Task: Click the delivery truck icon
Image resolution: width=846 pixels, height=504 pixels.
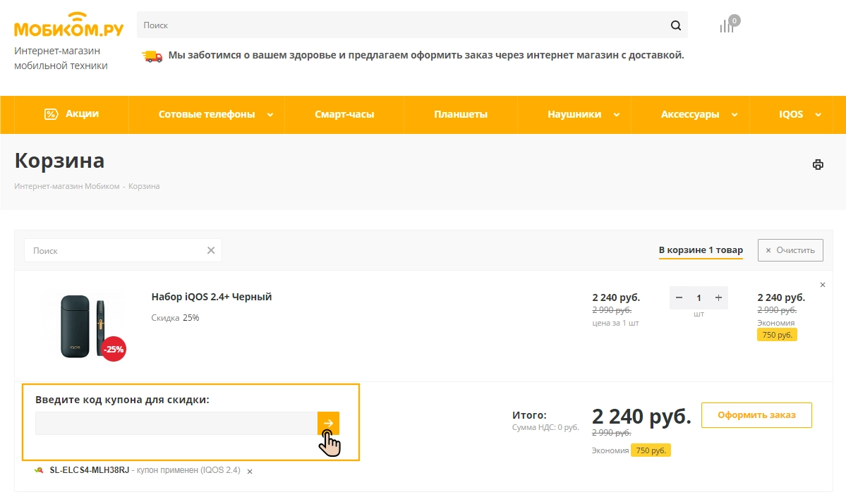Action: tap(152, 56)
